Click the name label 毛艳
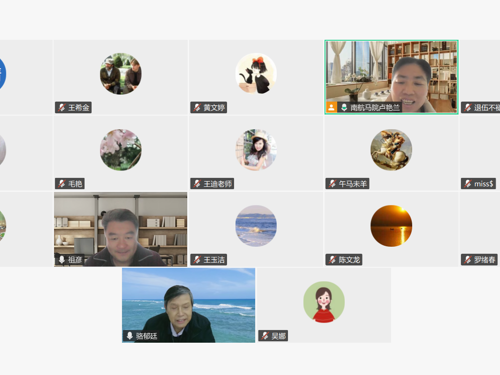This screenshot has width=500, height=375. click(75, 183)
